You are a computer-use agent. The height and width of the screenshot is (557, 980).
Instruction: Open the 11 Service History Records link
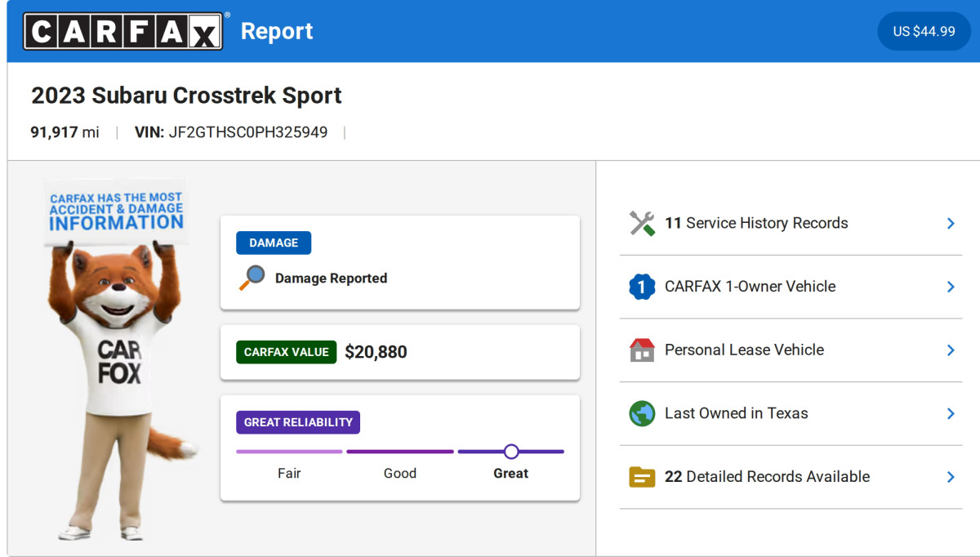pyautogui.click(x=756, y=223)
